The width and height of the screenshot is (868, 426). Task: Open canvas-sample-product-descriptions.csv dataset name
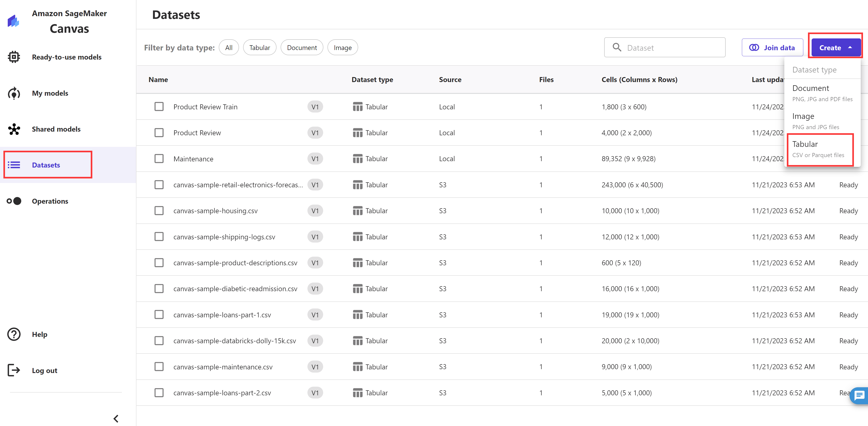pos(235,263)
